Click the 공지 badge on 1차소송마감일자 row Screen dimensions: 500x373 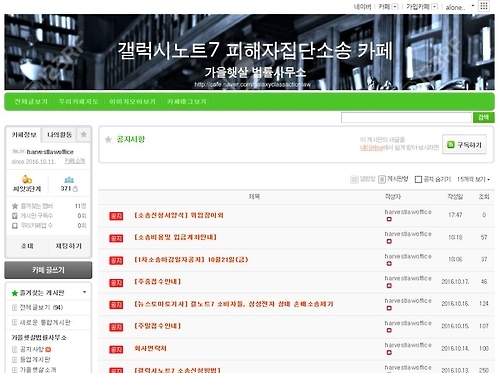pyautogui.click(x=116, y=260)
